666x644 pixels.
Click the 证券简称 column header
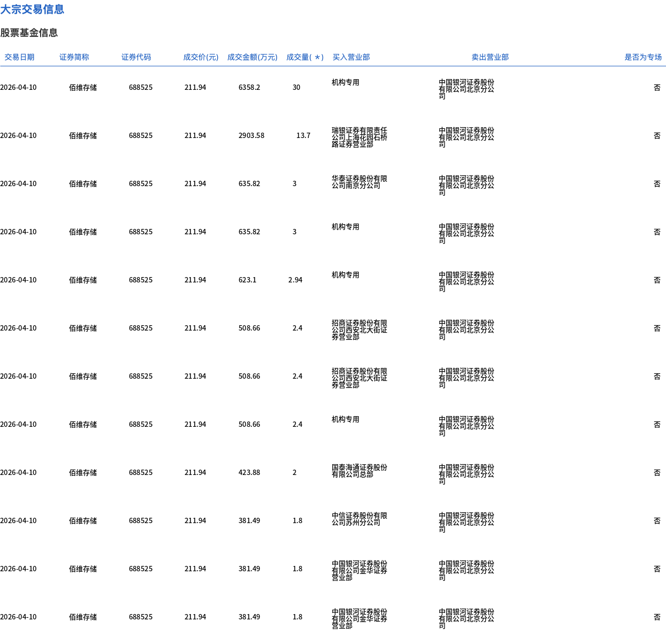point(74,57)
